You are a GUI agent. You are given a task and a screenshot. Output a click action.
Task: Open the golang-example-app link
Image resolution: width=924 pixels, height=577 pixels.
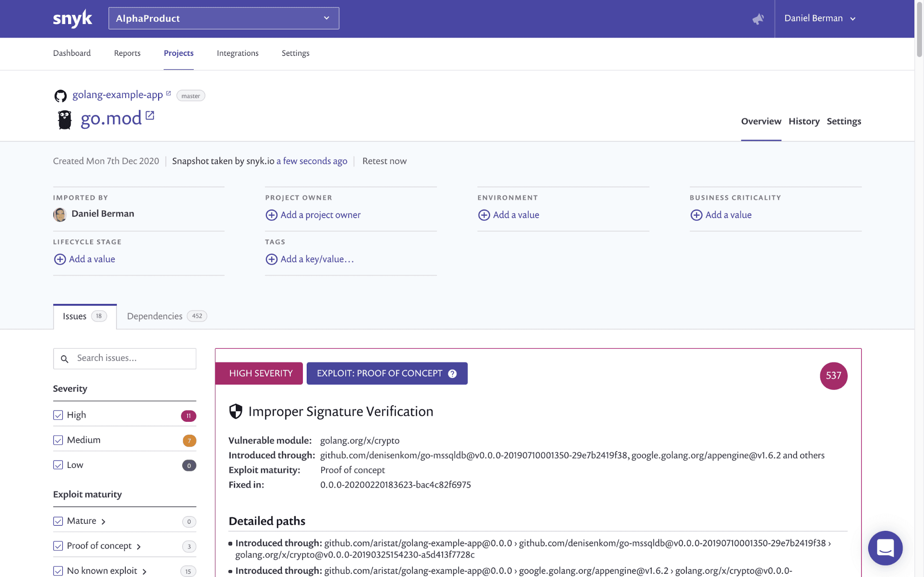tap(117, 95)
